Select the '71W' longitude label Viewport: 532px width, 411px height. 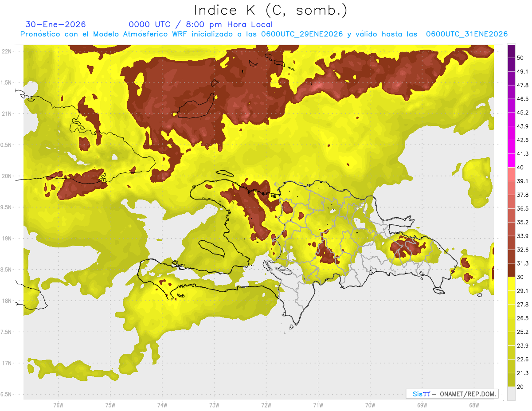(x=318, y=405)
